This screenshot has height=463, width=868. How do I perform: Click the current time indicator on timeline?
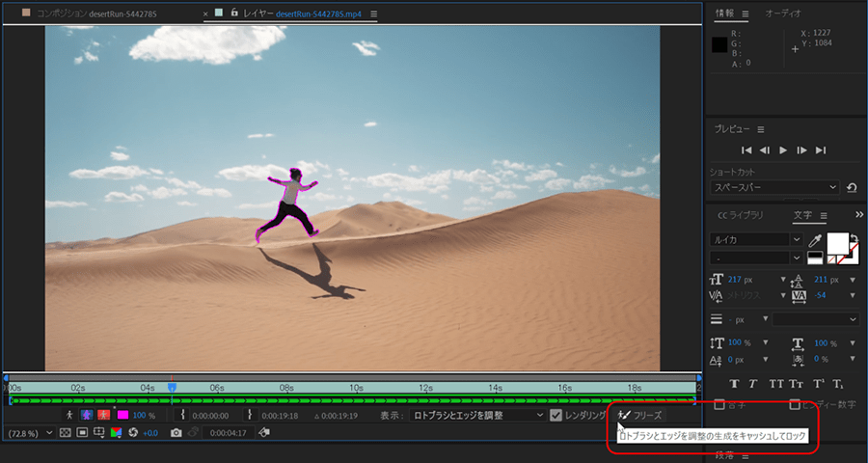[x=172, y=388]
